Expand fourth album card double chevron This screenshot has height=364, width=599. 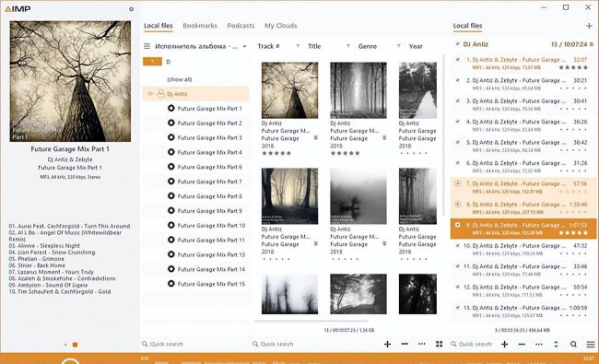[x=315, y=243]
